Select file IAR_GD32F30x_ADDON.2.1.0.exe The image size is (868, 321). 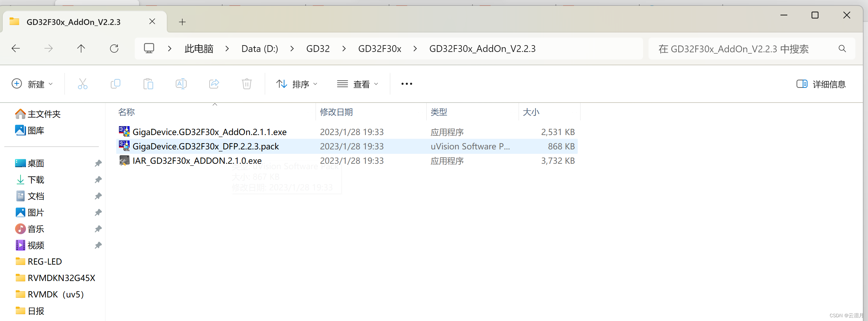[x=197, y=161]
